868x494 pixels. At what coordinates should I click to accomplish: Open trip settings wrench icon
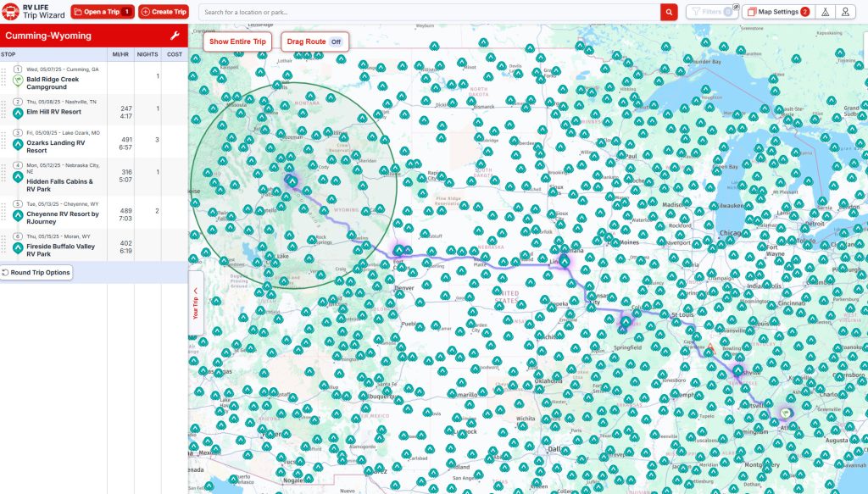click(x=175, y=36)
